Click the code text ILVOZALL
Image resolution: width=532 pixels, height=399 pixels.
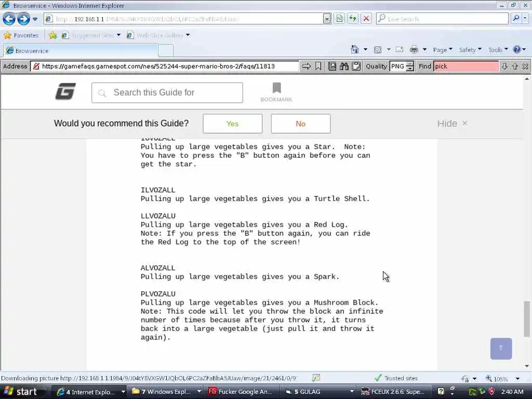click(158, 190)
